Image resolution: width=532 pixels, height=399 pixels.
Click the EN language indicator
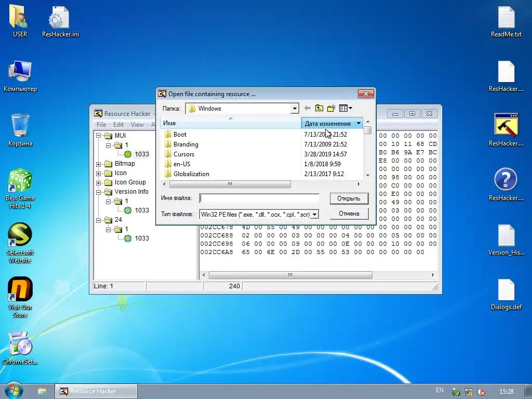(x=440, y=390)
